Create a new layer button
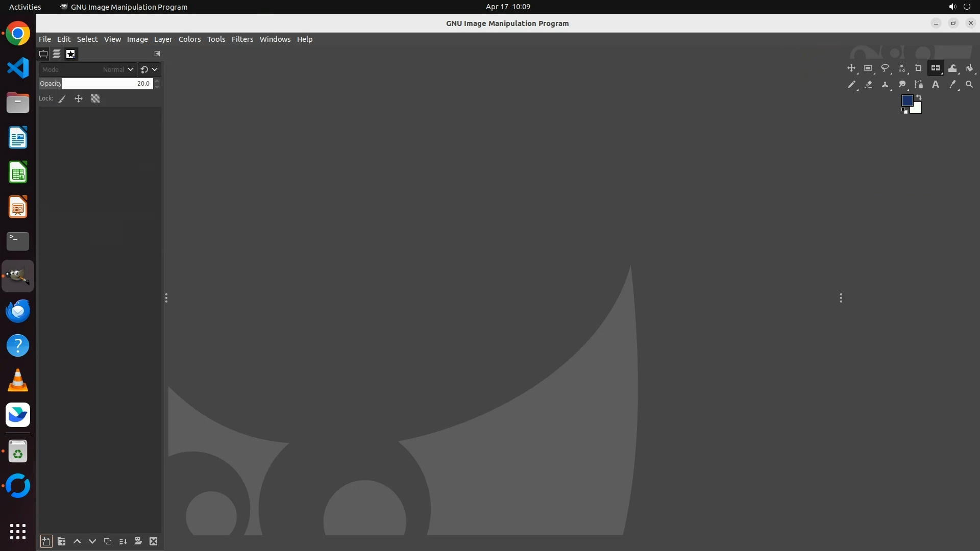980x551 pixels. (x=46, y=541)
